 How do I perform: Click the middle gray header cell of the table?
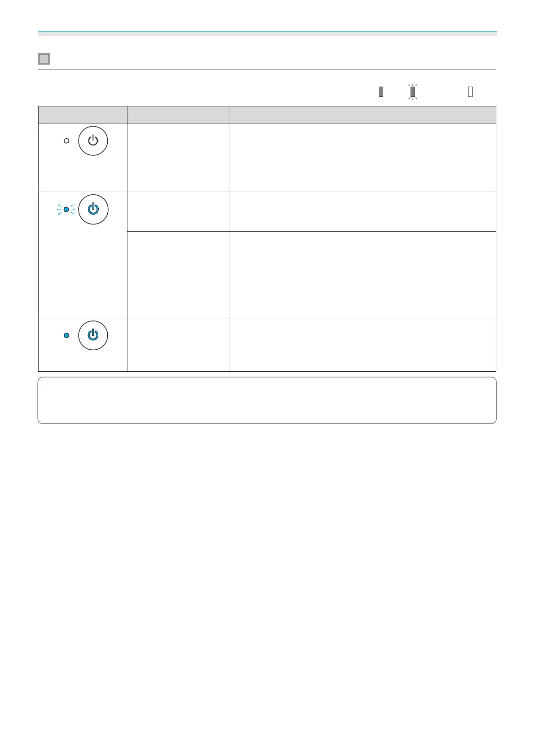pos(178,114)
